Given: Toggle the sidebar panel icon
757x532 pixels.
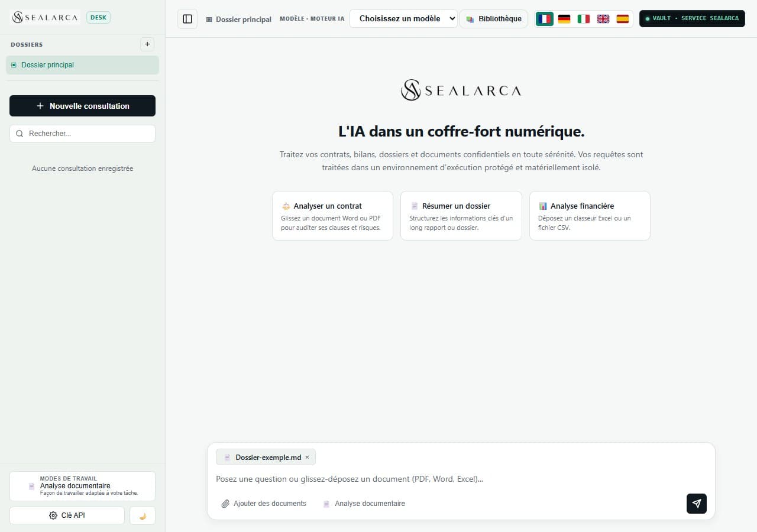Looking at the screenshot, I should pos(187,19).
